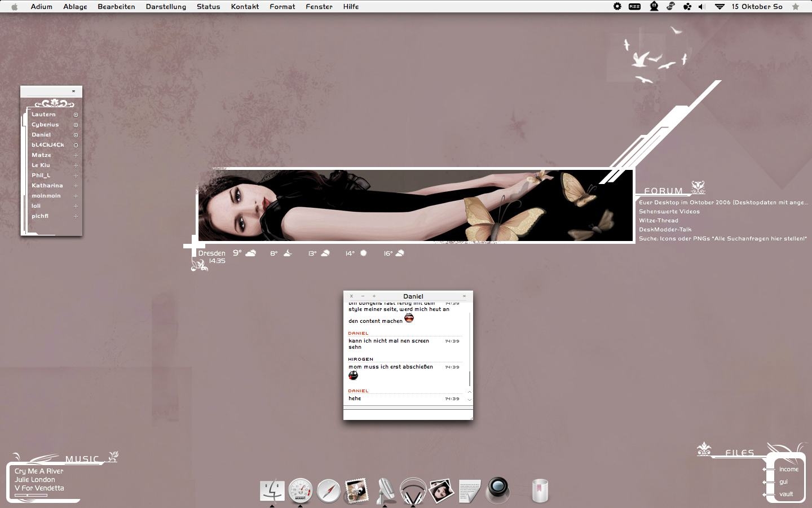The width and height of the screenshot is (812, 508).
Task: Select contact 'Phil_L' in contact list
Action: 41,176
